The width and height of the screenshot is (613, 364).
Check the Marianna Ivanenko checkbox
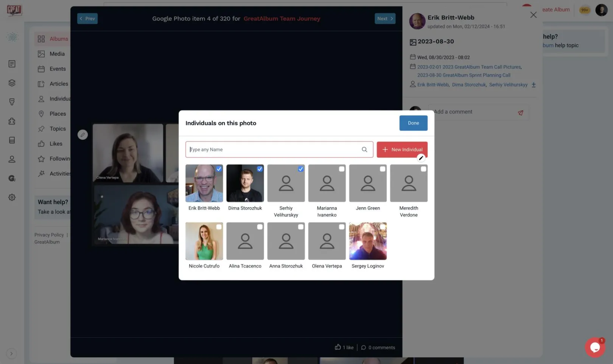click(x=341, y=169)
